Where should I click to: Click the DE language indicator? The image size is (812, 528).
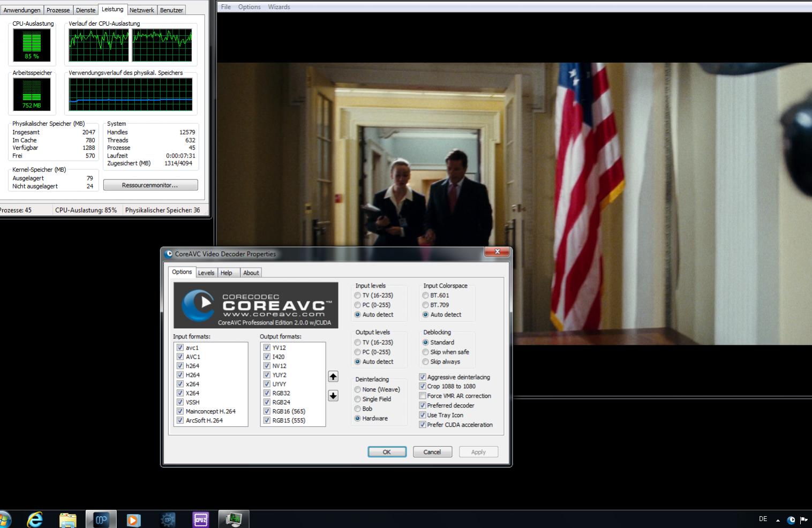[763, 519]
